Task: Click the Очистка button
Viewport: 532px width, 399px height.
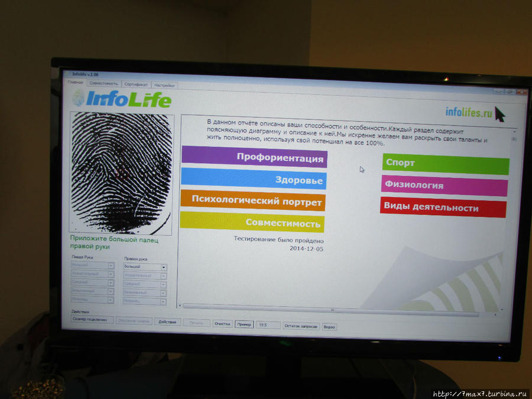Action: [x=222, y=324]
